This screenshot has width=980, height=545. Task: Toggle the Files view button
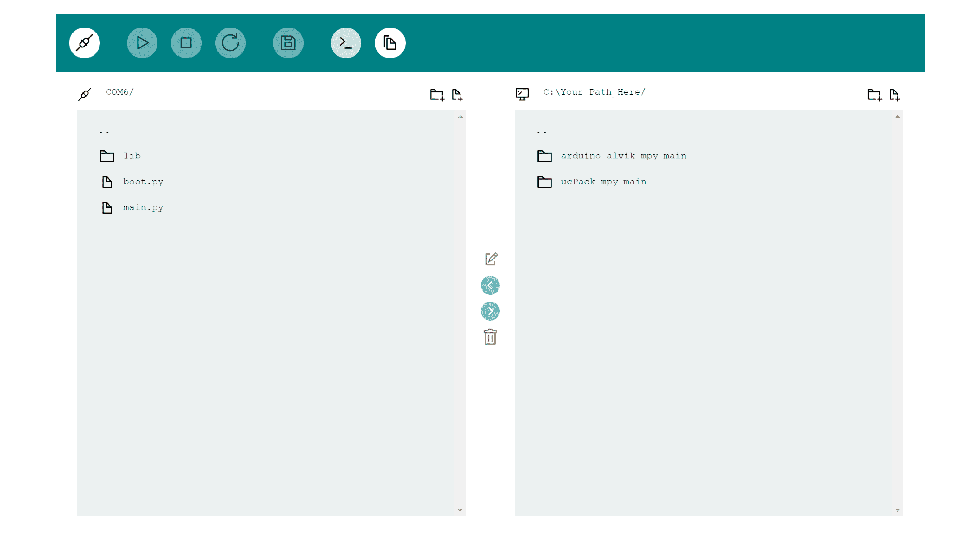(390, 43)
